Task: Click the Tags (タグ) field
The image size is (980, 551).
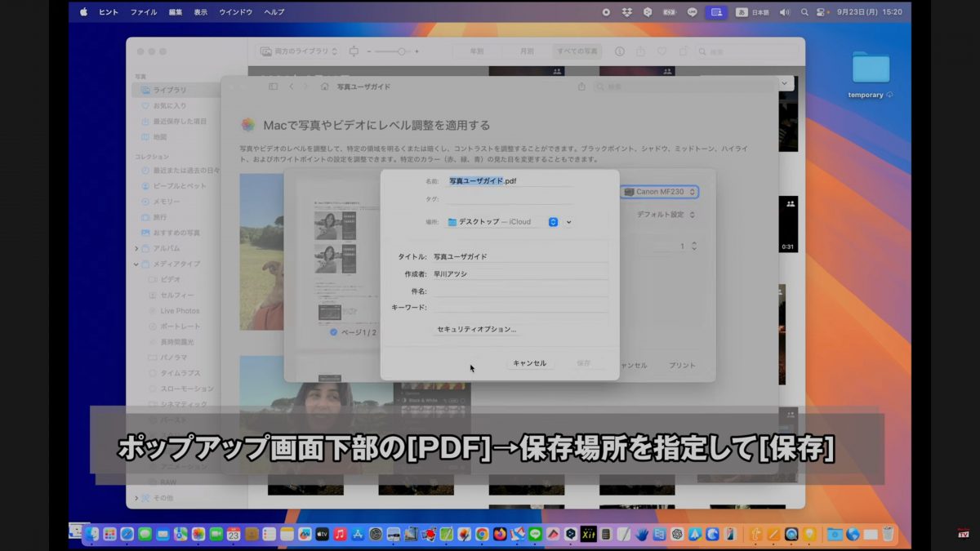Action: (510, 199)
